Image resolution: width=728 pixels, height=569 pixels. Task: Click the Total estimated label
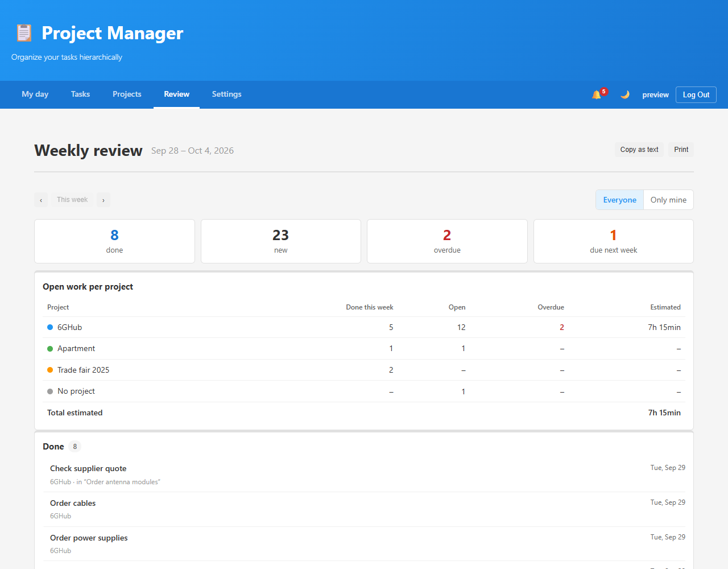pos(75,413)
